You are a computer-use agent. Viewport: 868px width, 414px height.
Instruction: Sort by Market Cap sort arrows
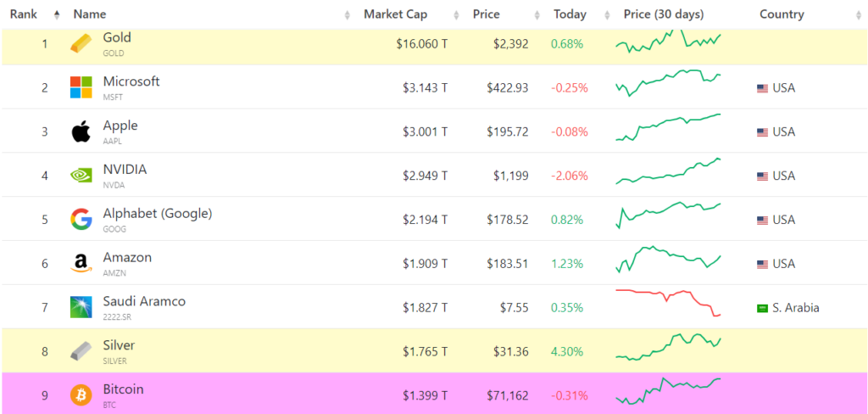coord(456,15)
